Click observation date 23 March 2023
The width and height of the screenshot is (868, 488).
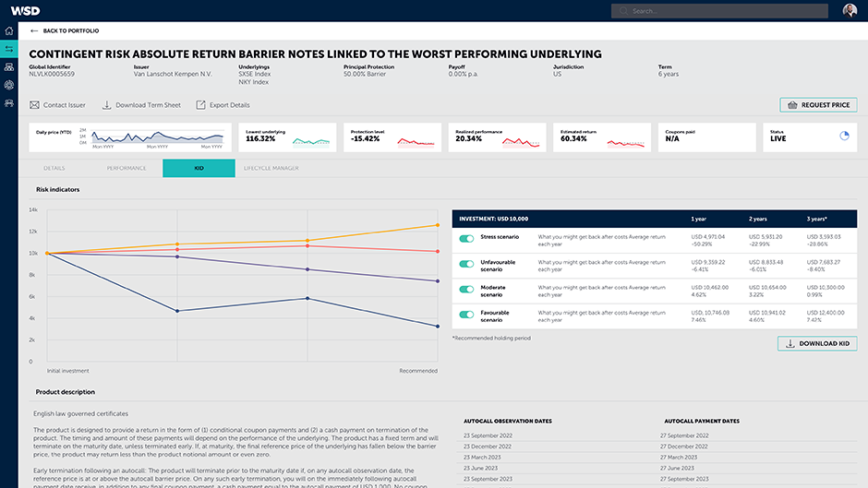point(482,458)
